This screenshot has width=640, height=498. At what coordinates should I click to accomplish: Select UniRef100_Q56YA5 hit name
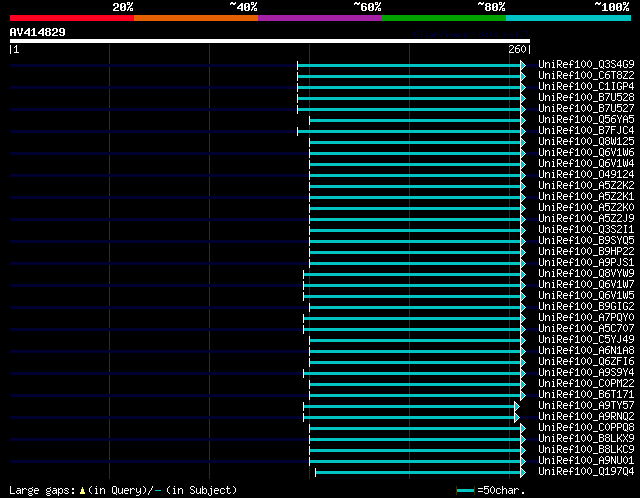pos(586,119)
